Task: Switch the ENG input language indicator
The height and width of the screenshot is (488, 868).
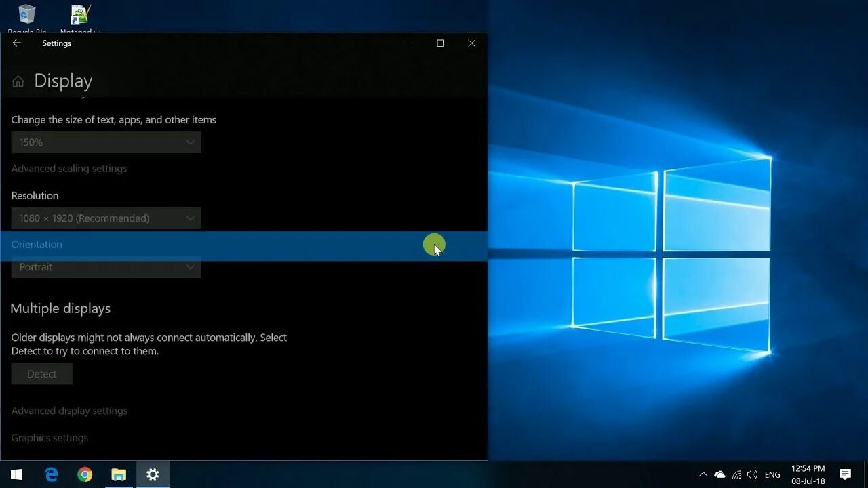Action: click(x=772, y=475)
